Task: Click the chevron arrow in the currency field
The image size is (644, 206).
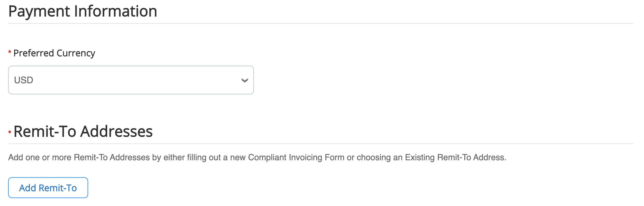Action: click(245, 80)
